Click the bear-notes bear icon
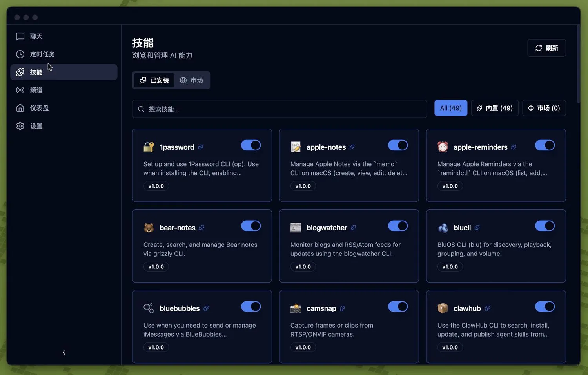 tap(149, 228)
